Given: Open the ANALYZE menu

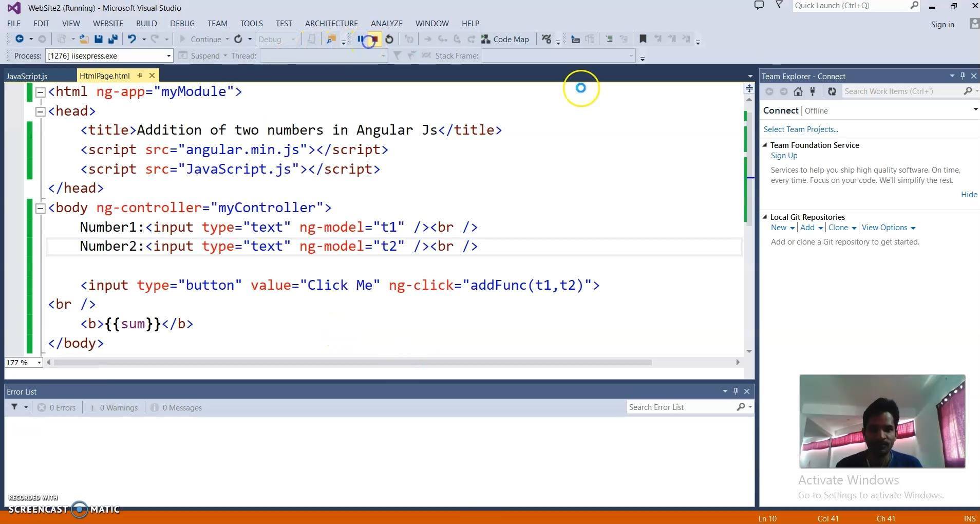Looking at the screenshot, I should (387, 23).
